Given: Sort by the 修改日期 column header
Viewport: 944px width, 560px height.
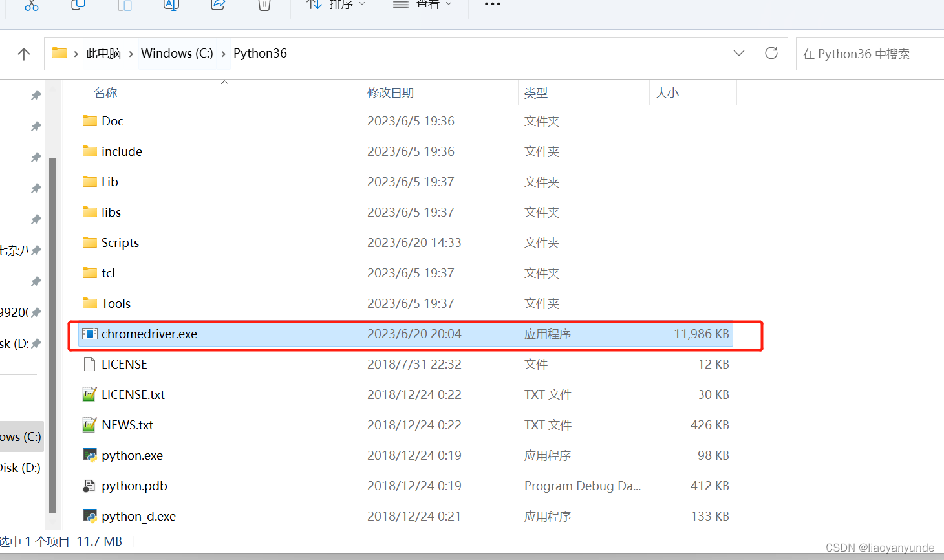Looking at the screenshot, I should coord(391,93).
